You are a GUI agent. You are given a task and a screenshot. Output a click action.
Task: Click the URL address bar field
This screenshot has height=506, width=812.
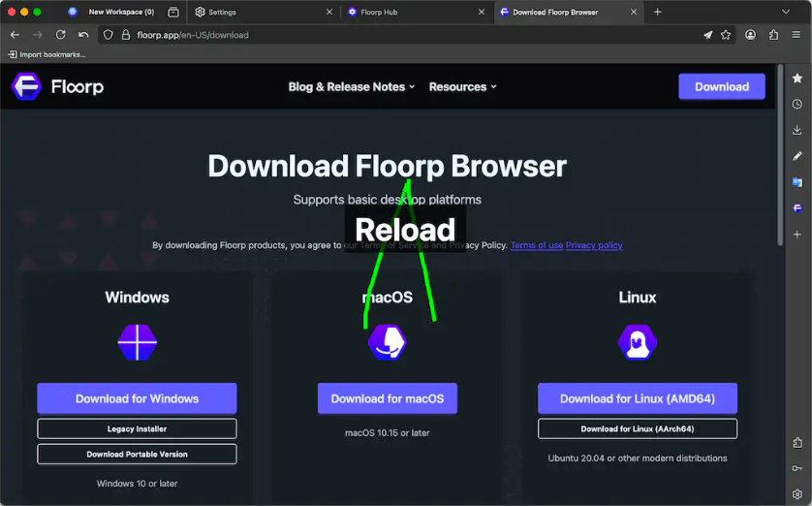388,35
